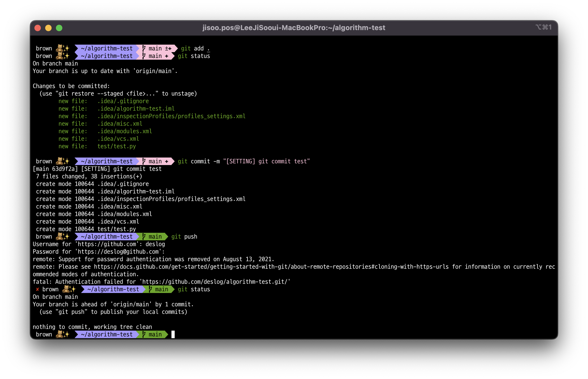Viewport: 588px width, 379px height.
Task: Click 'create mode 100644 .idea/algorithm-test.iml' line
Action: tap(105, 191)
